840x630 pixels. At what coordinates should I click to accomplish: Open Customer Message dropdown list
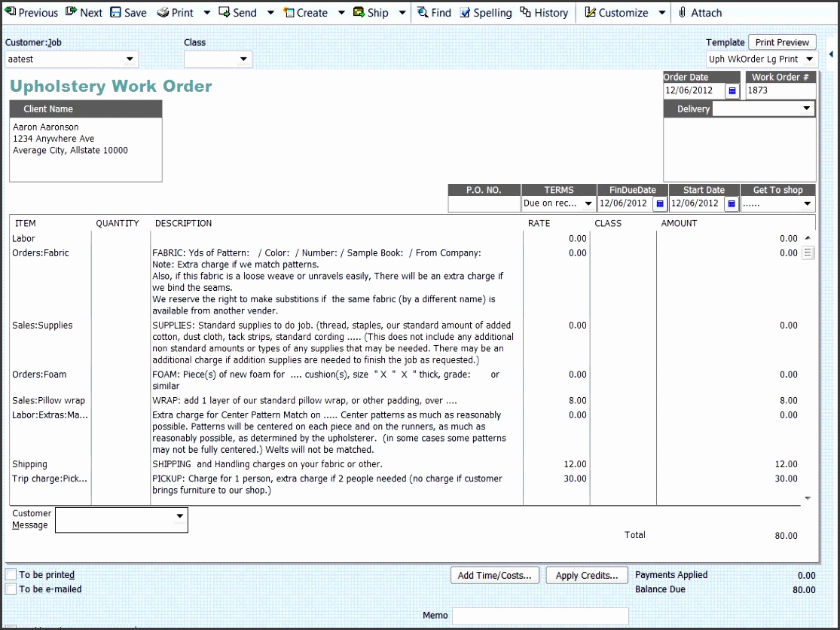(179, 516)
